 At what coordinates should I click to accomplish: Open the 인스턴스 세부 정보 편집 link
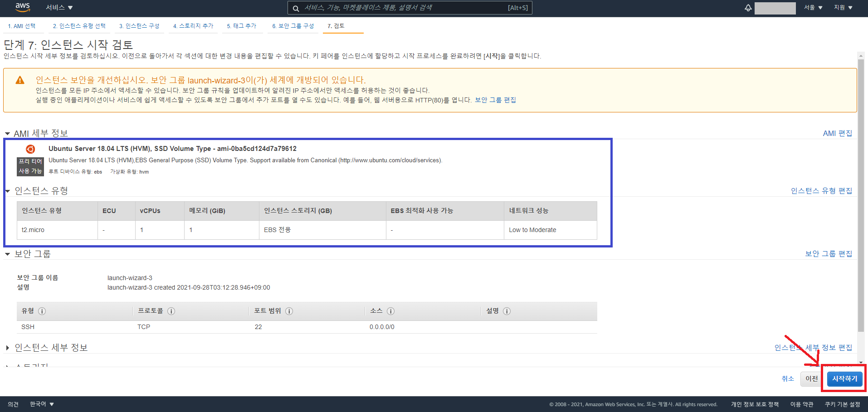(813, 348)
